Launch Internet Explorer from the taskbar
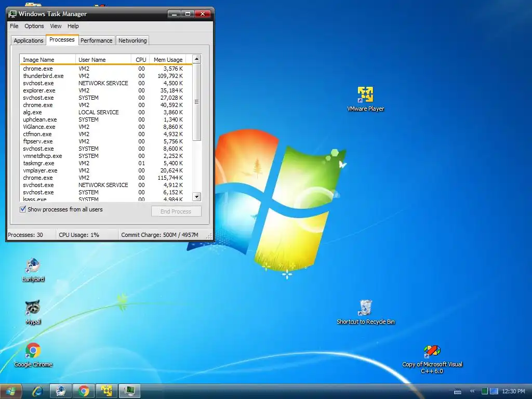 pos(37,391)
